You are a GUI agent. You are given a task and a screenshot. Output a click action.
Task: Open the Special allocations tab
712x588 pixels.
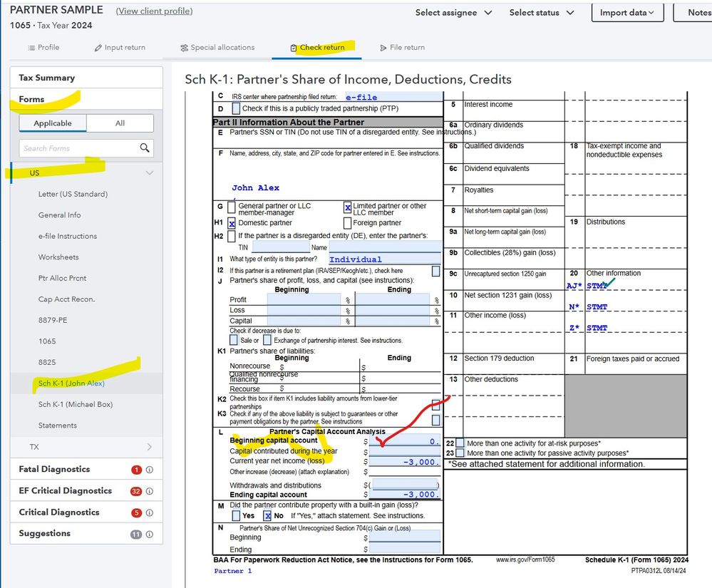(x=217, y=48)
